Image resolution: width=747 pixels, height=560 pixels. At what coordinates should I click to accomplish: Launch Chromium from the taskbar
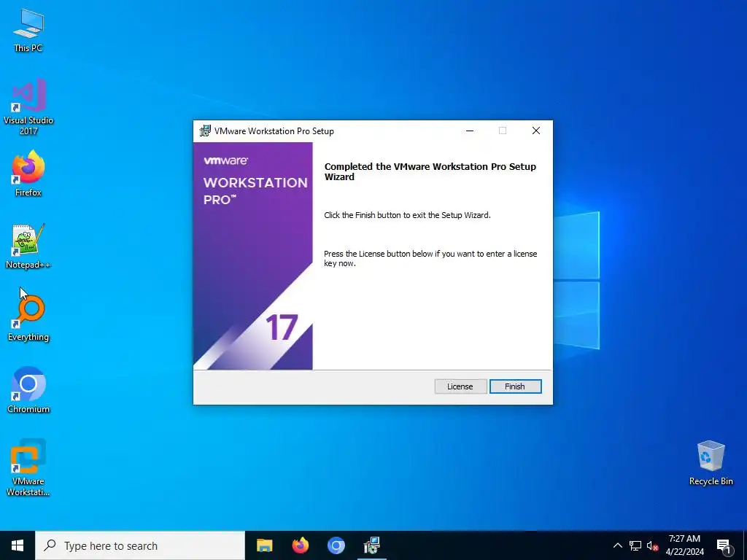pyautogui.click(x=336, y=545)
